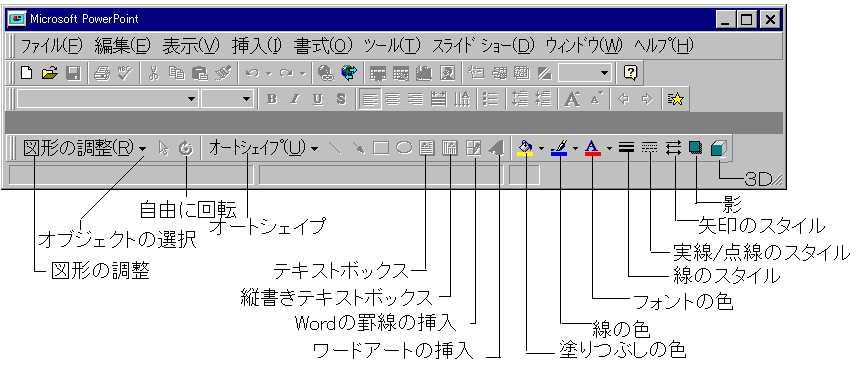This screenshot has width=859, height=372.
Task: Click the Vertical Text Box tool
Action: [450, 148]
